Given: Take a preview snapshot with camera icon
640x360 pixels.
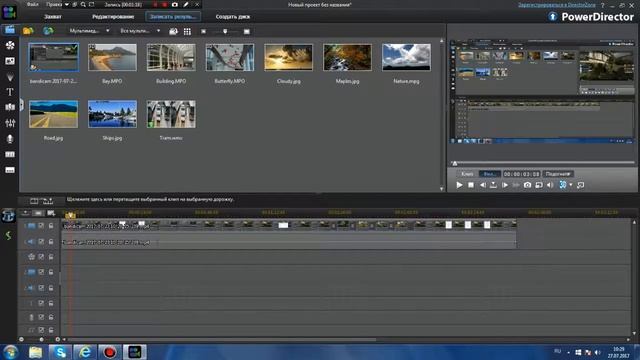Looking at the screenshot, I should [x=527, y=185].
